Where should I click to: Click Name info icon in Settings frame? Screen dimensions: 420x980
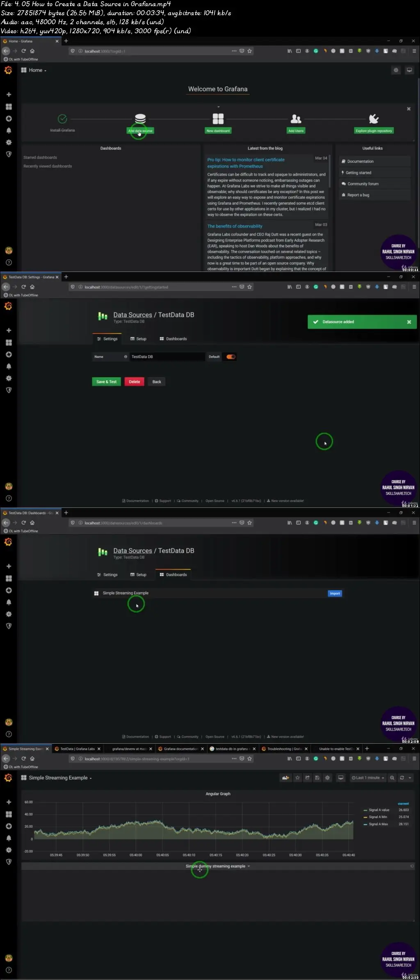tap(126, 356)
